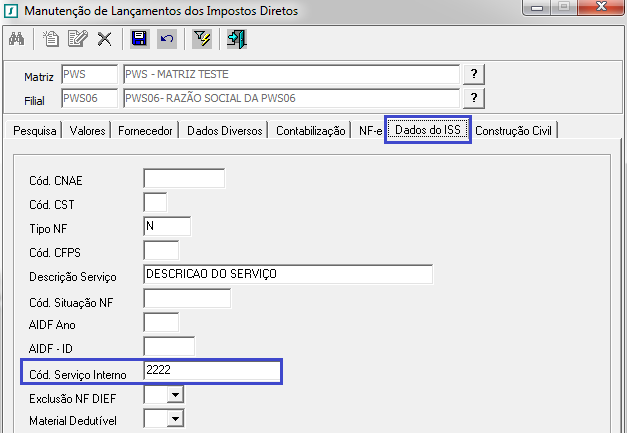
Task: Click the Tipo NF field
Action: 167,226
